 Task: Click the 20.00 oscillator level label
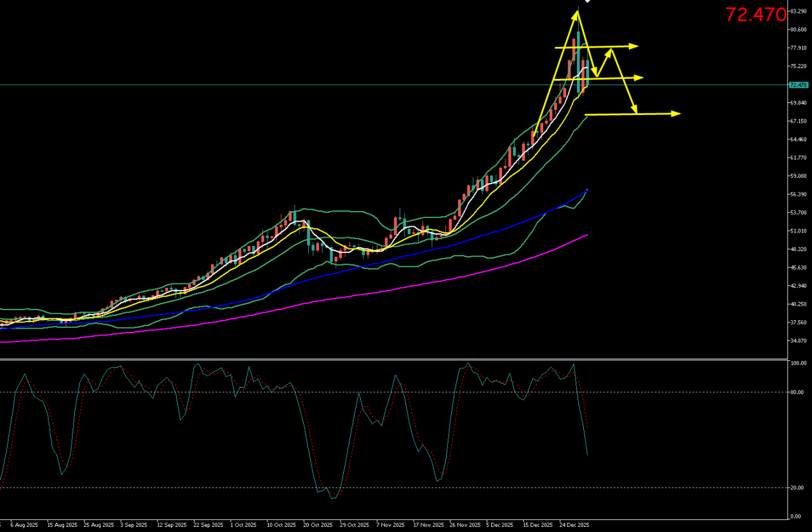point(796,488)
